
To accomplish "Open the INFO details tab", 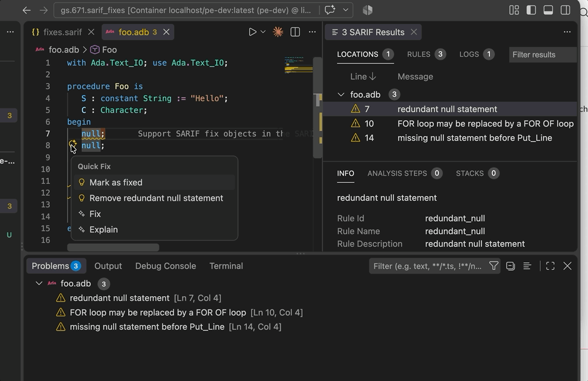I will click(x=345, y=173).
